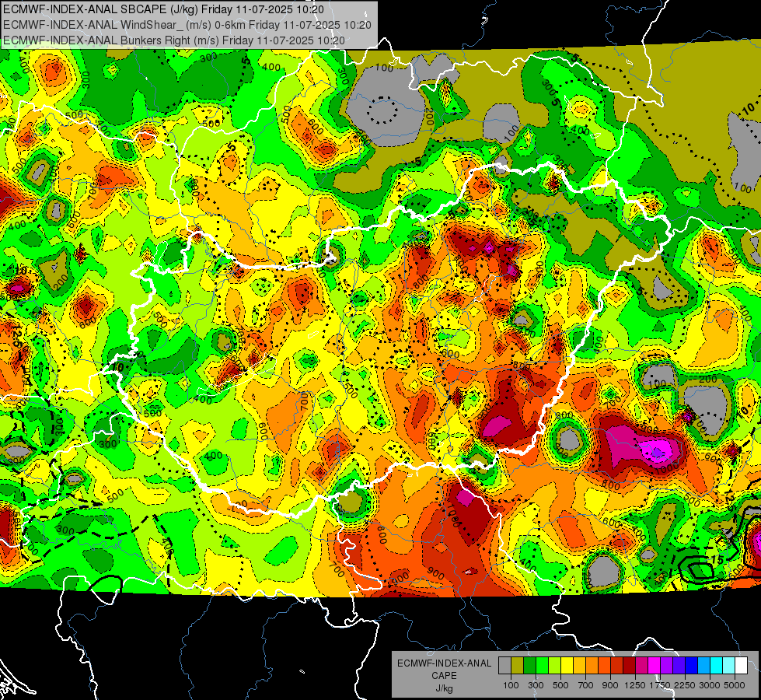
Task: Select the bright magenta legend swatch
Action: [x=655, y=665]
